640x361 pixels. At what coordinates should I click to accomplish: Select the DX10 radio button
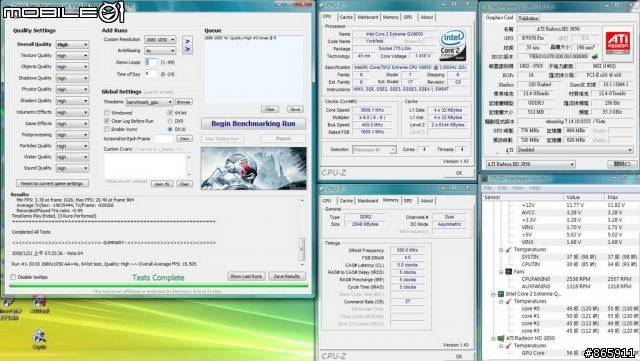coord(170,129)
